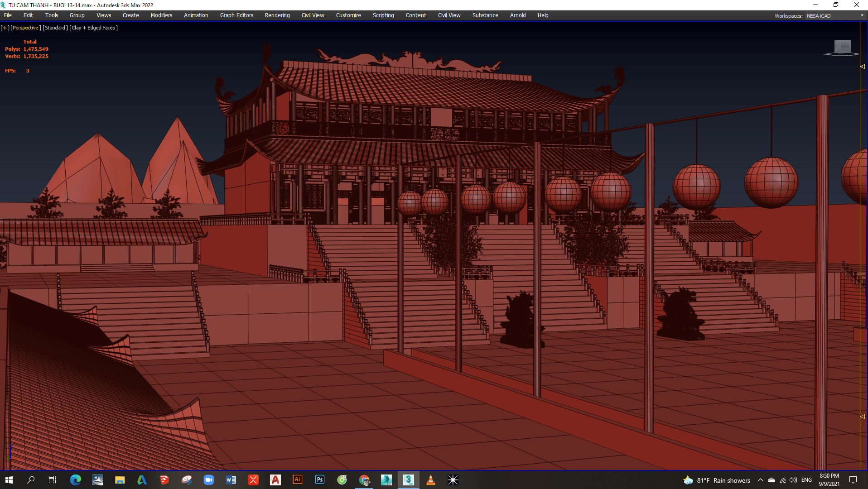Viewport: 868px width, 489px height.
Task: Click the 3ds Max taskbar icon
Action: (409, 480)
